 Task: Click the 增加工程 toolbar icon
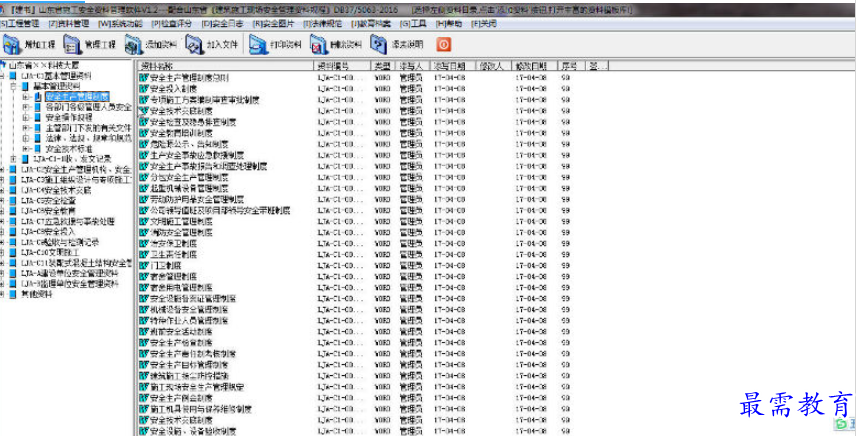[12, 44]
